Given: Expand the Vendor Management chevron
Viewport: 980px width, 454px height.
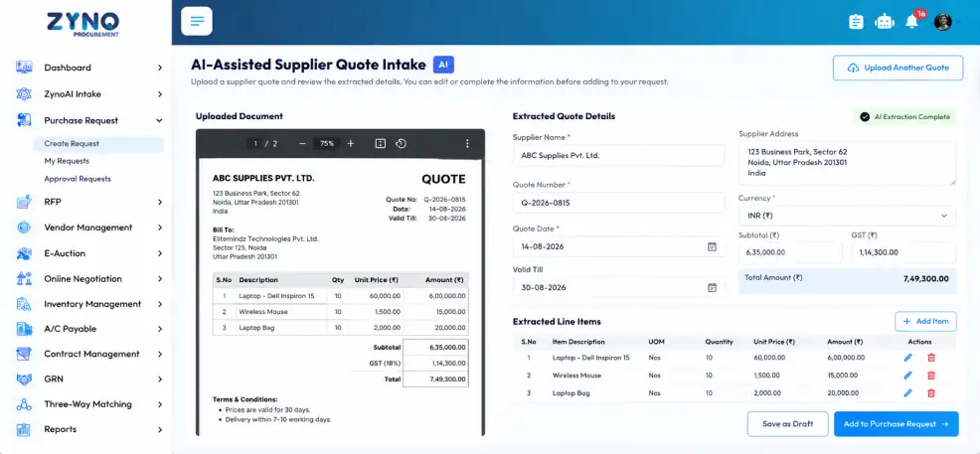Looking at the screenshot, I should click(159, 227).
